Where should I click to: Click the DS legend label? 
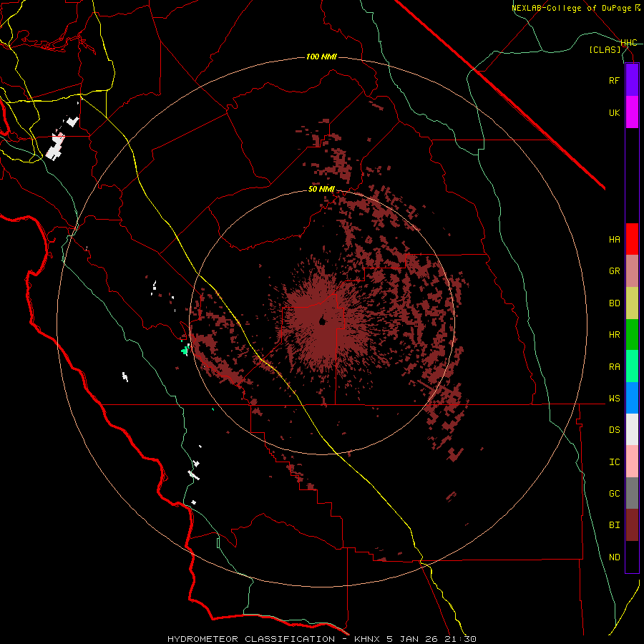pyautogui.click(x=614, y=429)
